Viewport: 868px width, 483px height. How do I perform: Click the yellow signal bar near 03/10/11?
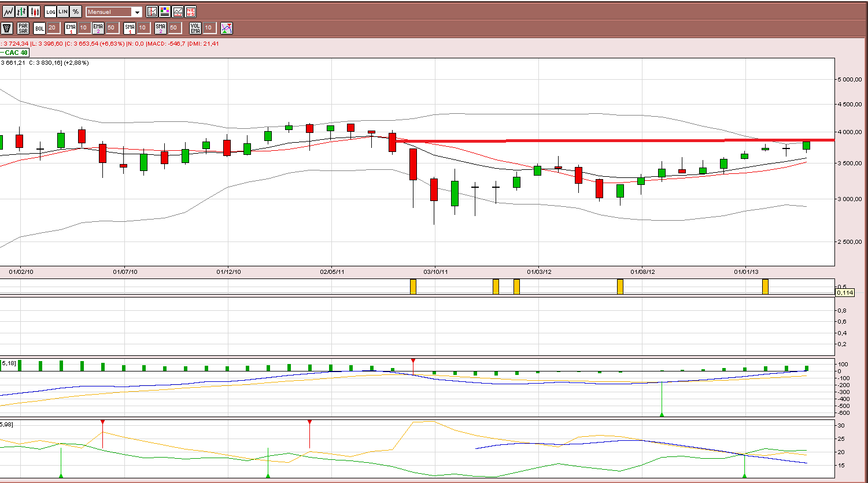413,287
